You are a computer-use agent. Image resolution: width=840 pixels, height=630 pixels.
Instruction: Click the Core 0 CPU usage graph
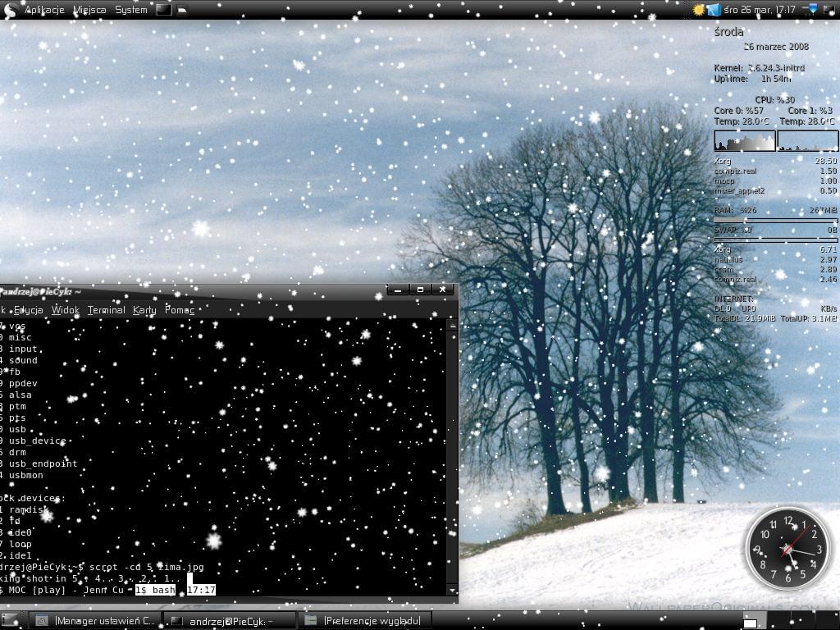(745, 141)
